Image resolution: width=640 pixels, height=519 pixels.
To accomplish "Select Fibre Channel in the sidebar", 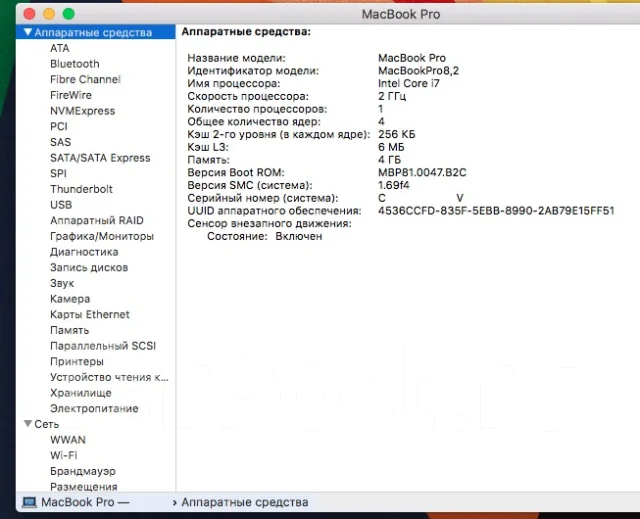I will 85,79.
